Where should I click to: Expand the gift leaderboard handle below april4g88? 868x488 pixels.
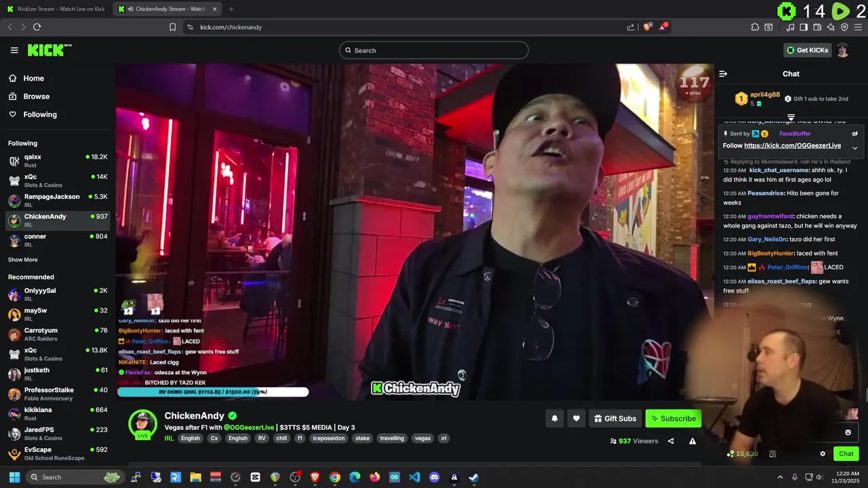pos(791,117)
